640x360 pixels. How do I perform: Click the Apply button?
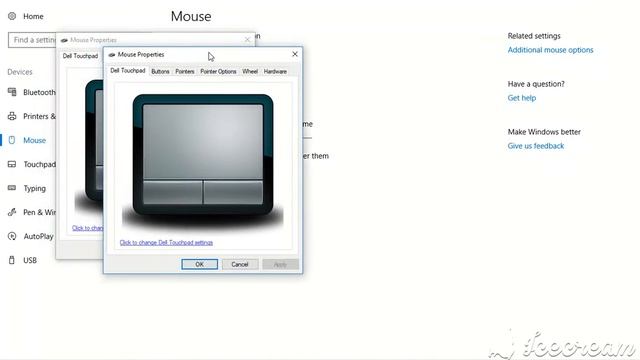tap(280, 264)
